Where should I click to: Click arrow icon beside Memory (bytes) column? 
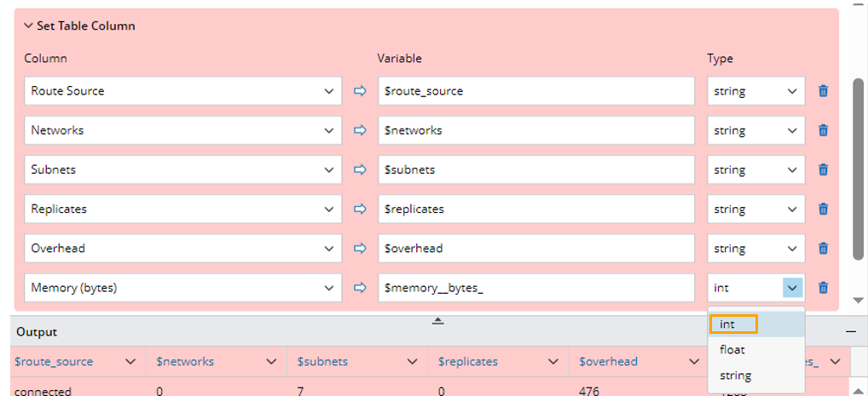click(360, 288)
